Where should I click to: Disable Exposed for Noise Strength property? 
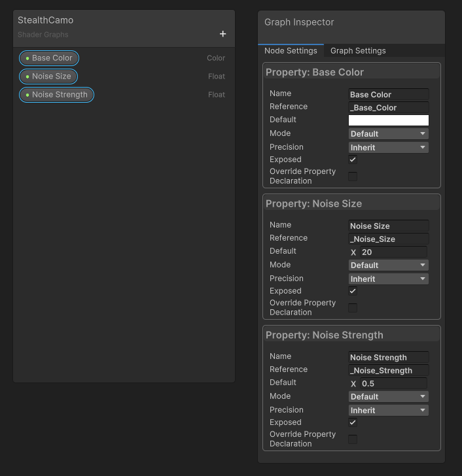click(x=353, y=422)
